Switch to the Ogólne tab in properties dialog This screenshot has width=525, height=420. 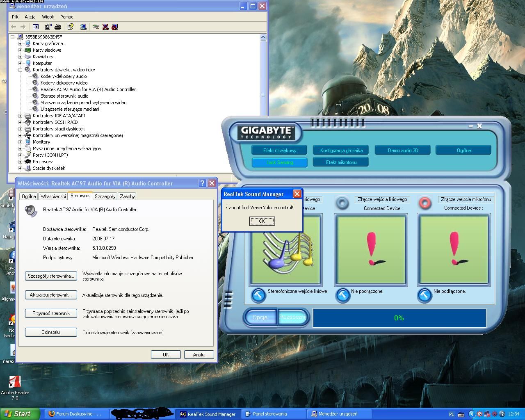tap(29, 196)
